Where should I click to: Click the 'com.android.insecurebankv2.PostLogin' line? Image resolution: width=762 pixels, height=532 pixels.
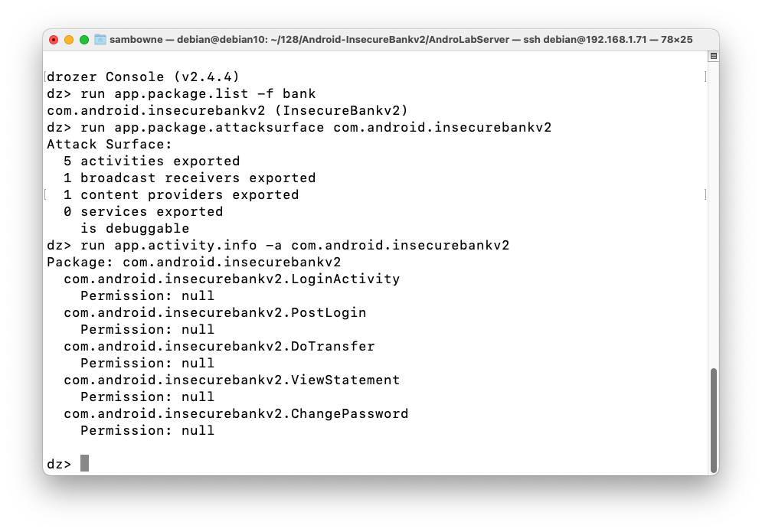coord(214,312)
